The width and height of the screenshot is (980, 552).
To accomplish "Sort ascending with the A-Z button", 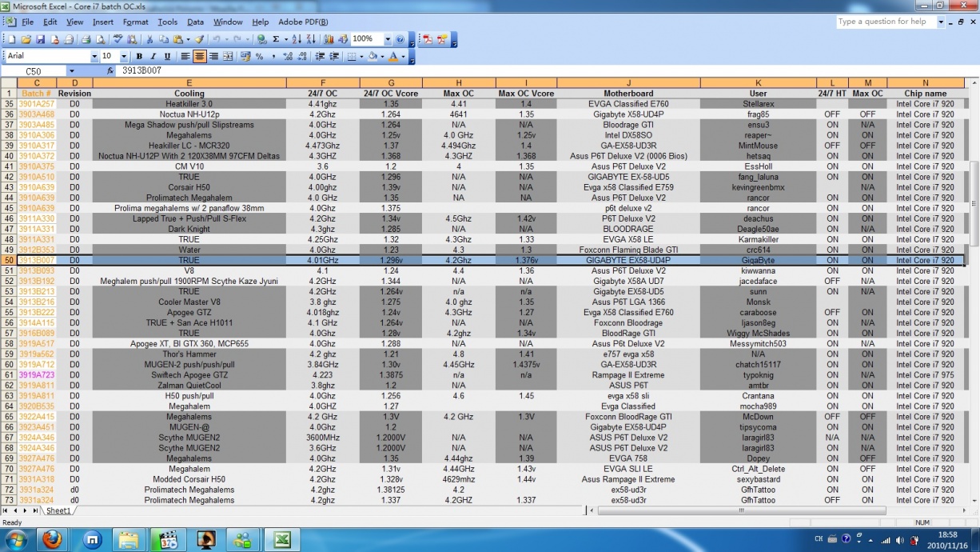I will [x=296, y=39].
